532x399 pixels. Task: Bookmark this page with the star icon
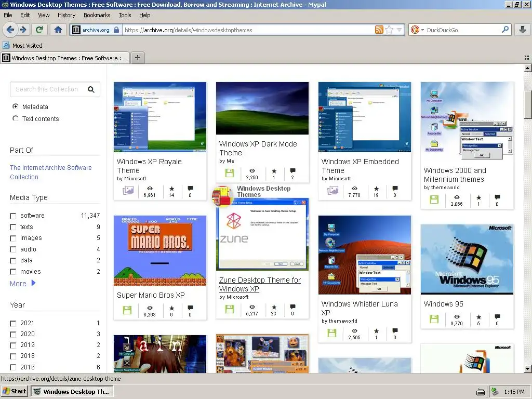tap(389, 30)
